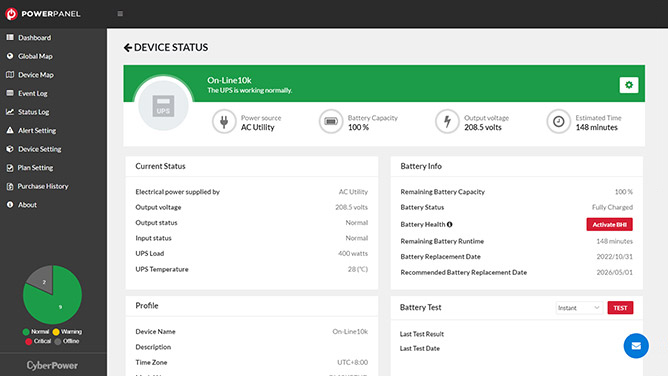Image resolution: width=668 pixels, height=376 pixels.
Task: Click the Offline gray legend dot
Action: point(58,341)
